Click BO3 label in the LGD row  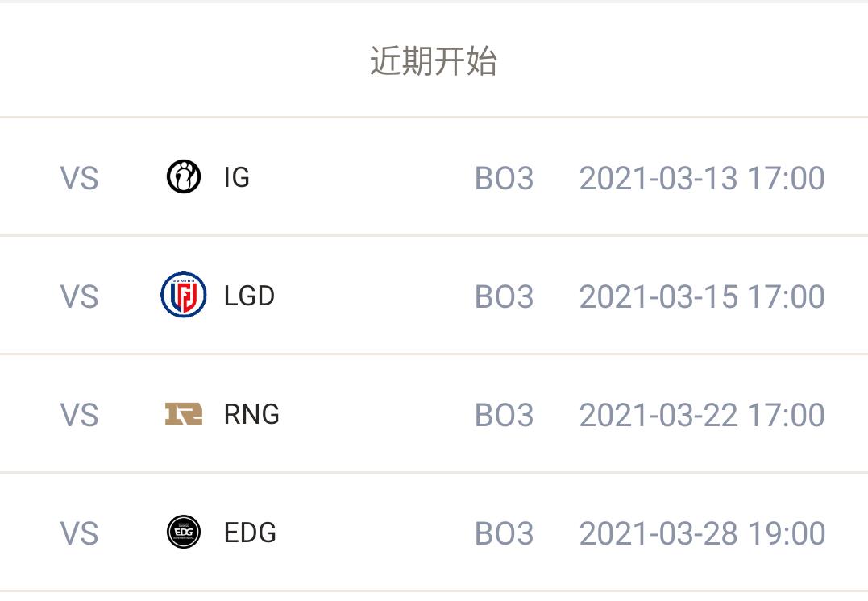505,296
